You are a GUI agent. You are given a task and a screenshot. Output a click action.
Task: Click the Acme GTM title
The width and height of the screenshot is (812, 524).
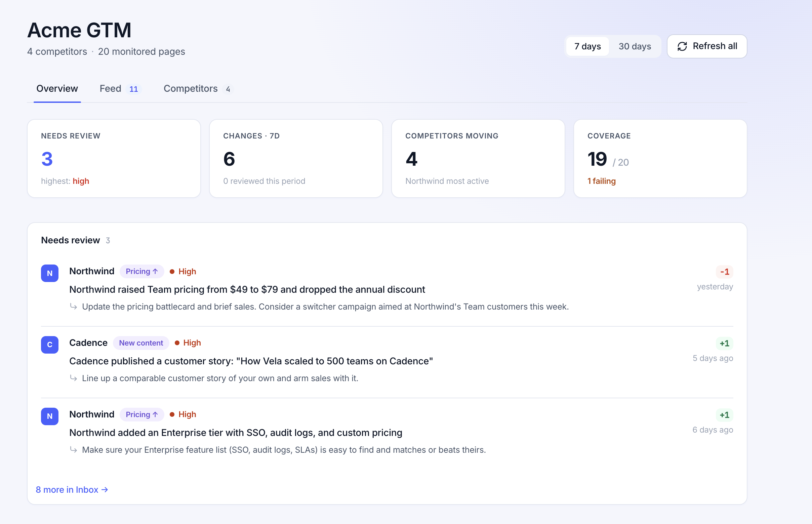pyautogui.click(x=79, y=30)
